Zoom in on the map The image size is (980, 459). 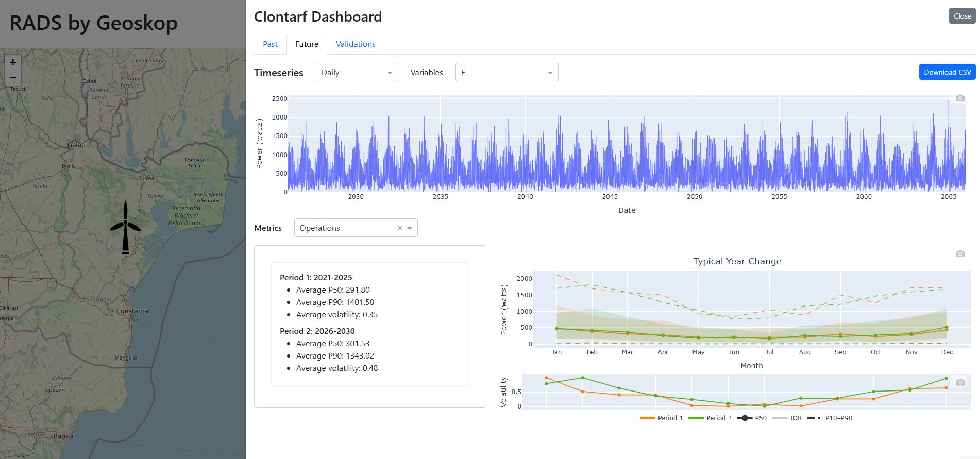click(x=13, y=62)
